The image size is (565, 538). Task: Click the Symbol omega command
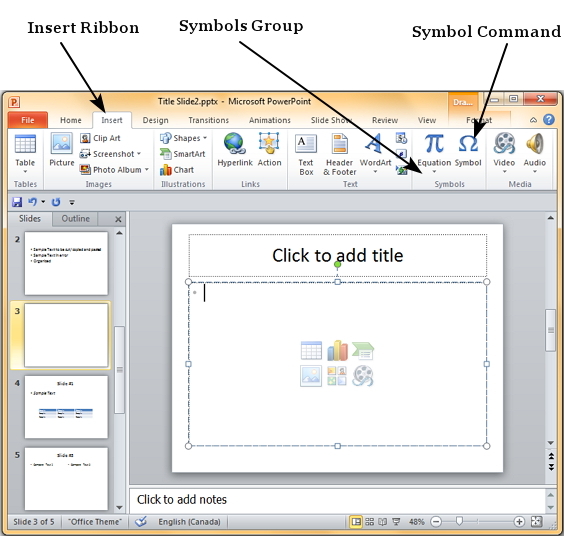click(468, 150)
